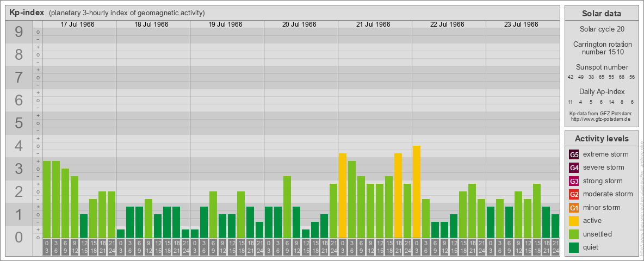The width and height of the screenshot is (644, 261).
Task: Click sunspot number value 49
Action: click(581, 77)
